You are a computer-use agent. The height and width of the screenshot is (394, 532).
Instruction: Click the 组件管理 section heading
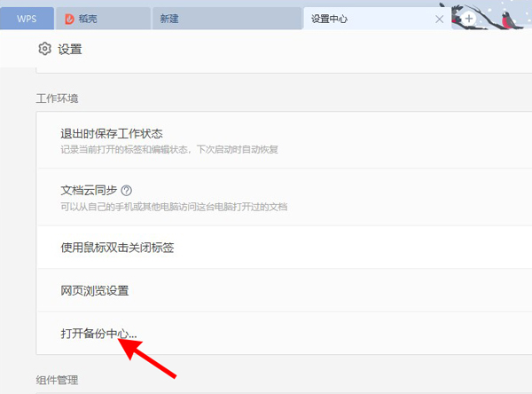[x=57, y=380]
